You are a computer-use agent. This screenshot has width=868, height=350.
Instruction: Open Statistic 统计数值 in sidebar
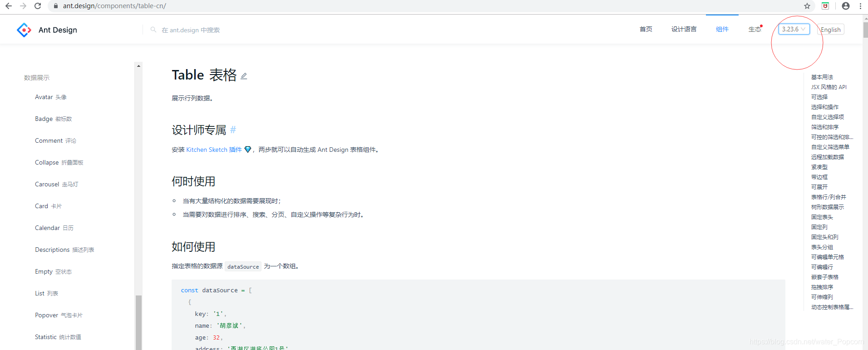tap(58, 337)
